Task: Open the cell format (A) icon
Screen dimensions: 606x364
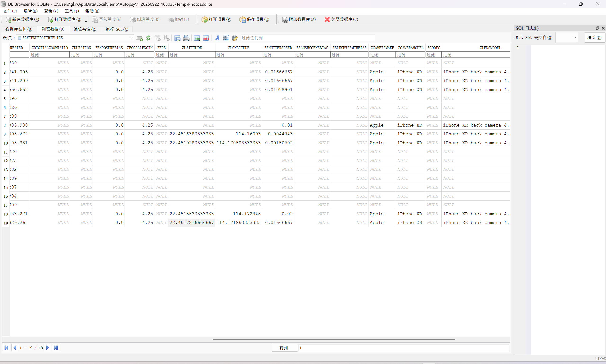Action: pos(217,38)
